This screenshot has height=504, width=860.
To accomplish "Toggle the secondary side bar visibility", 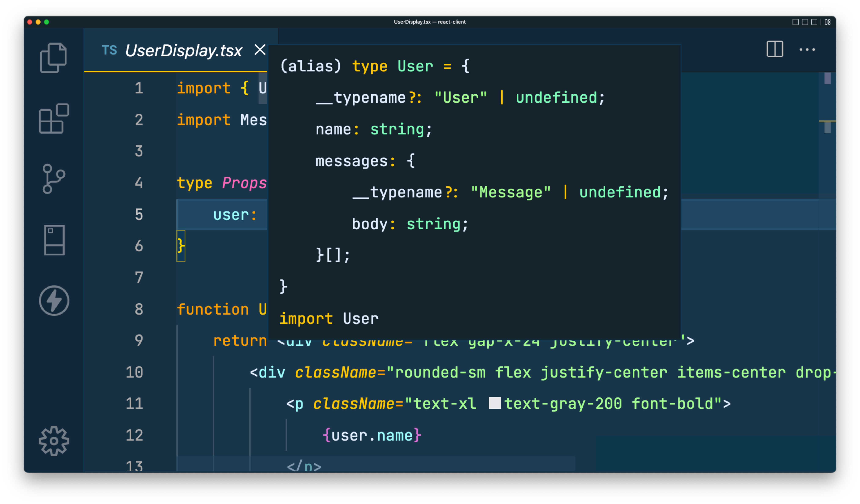I will 814,22.
